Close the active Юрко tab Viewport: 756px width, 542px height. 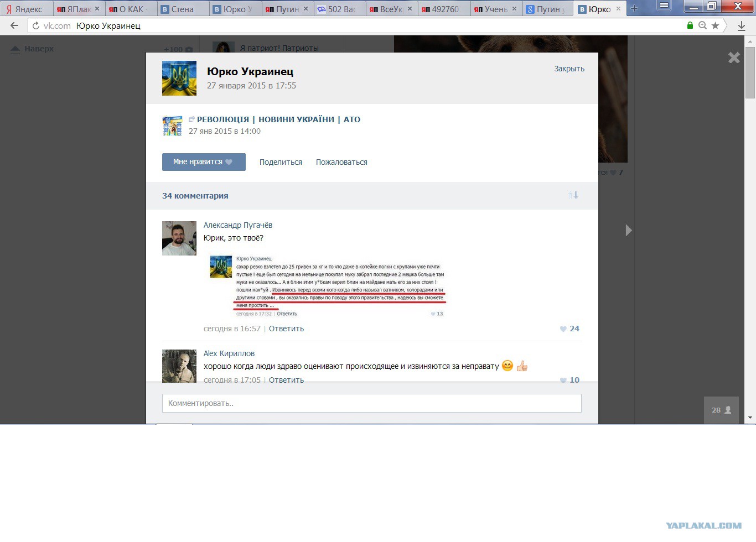[619, 9]
